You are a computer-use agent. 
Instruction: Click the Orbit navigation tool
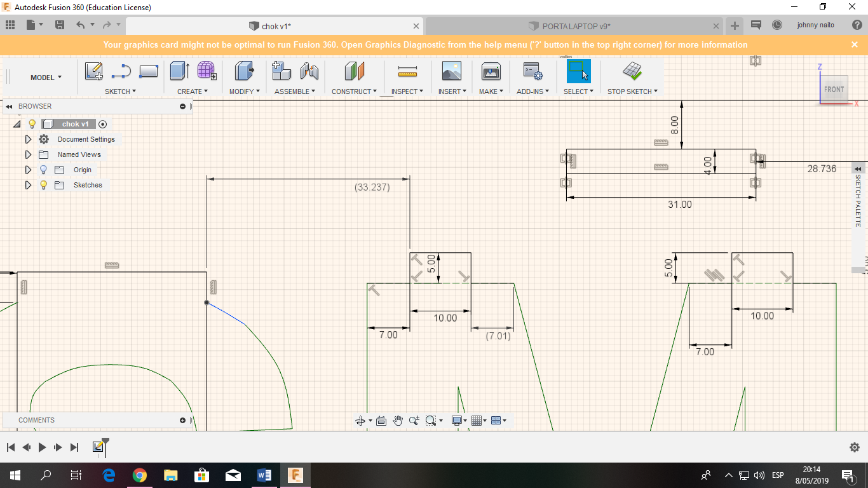[360, 421]
